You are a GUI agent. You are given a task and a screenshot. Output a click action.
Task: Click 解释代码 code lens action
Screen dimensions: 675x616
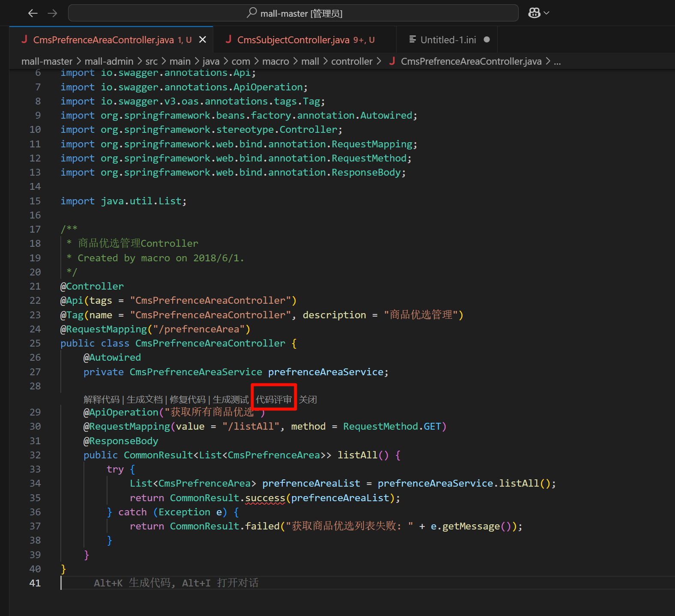click(102, 400)
